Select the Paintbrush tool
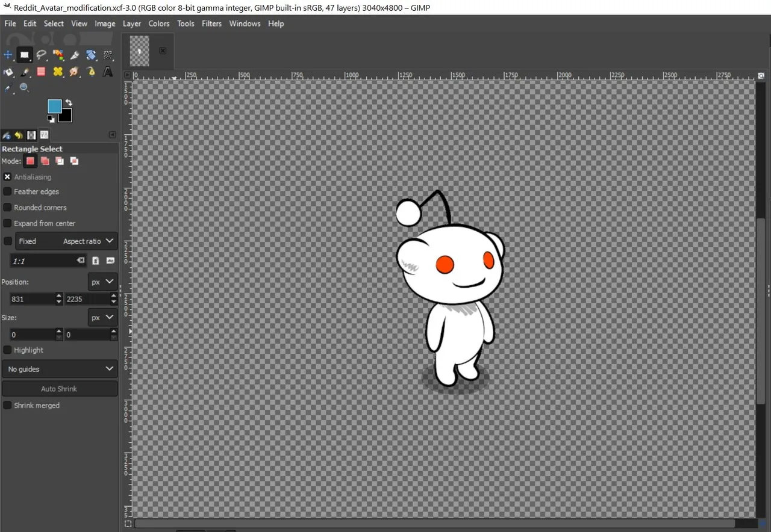Viewport: 771px width, 532px height. click(24, 72)
